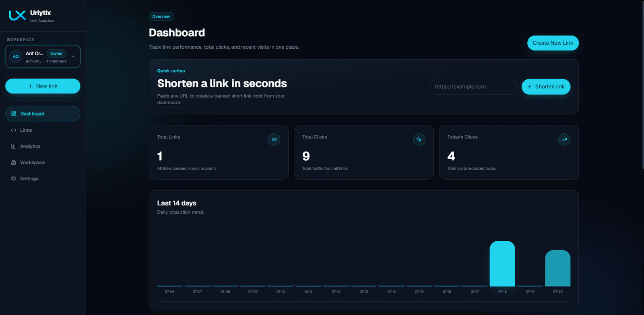Click the Dashboard grid icon in sidebar
The height and width of the screenshot is (315, 644).
[14, 114]
